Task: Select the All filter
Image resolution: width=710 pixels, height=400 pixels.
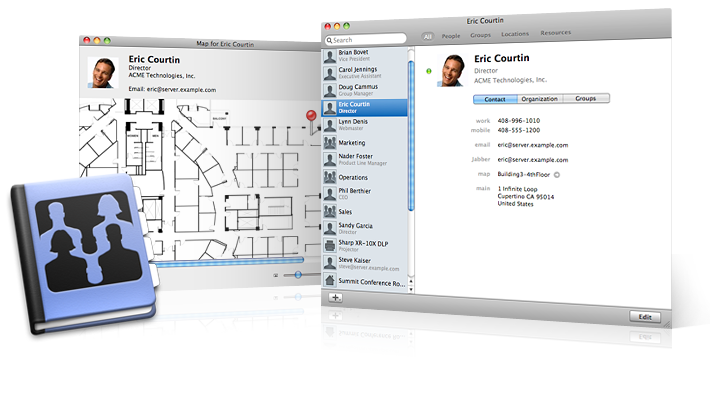Action: click(427, 37)
